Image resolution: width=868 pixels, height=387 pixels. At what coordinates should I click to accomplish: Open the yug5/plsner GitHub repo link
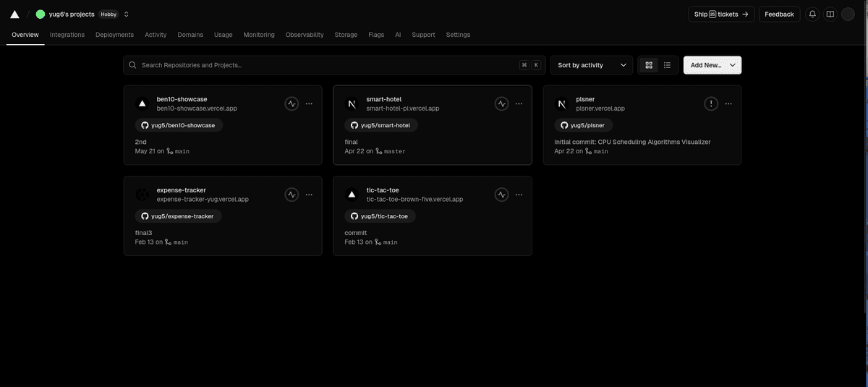pyautogui.click(x=583, y=125)
